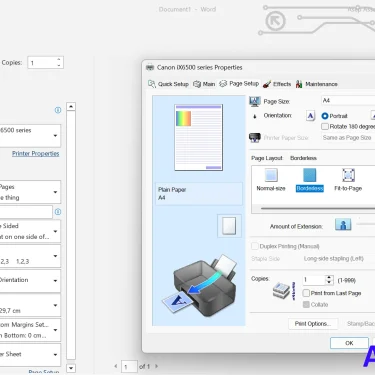Toggle the Collate checkbox
Viewport: 375px width, 375px height.
pyautogui.click(x=306, y=304)
